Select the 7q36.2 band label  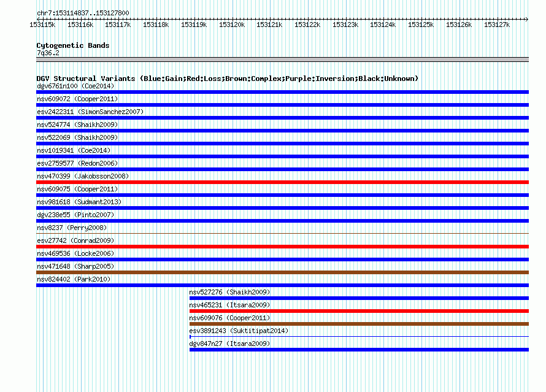(48, 53)
